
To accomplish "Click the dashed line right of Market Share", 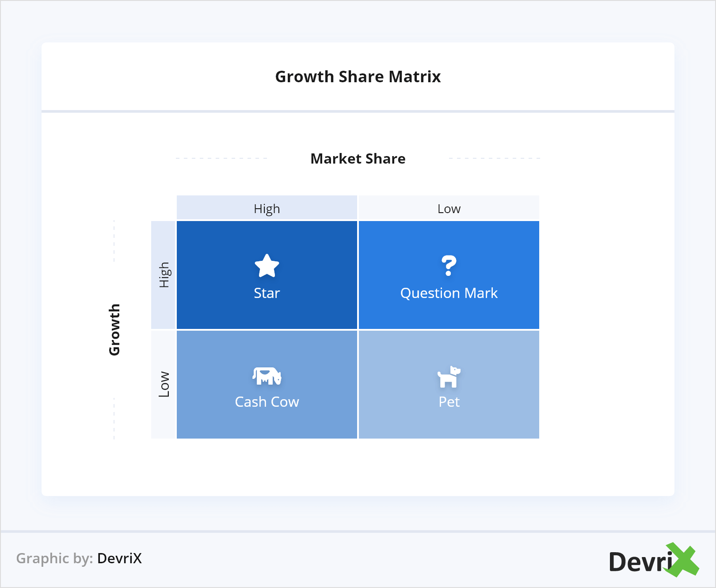I will click(x=495, y=158).
